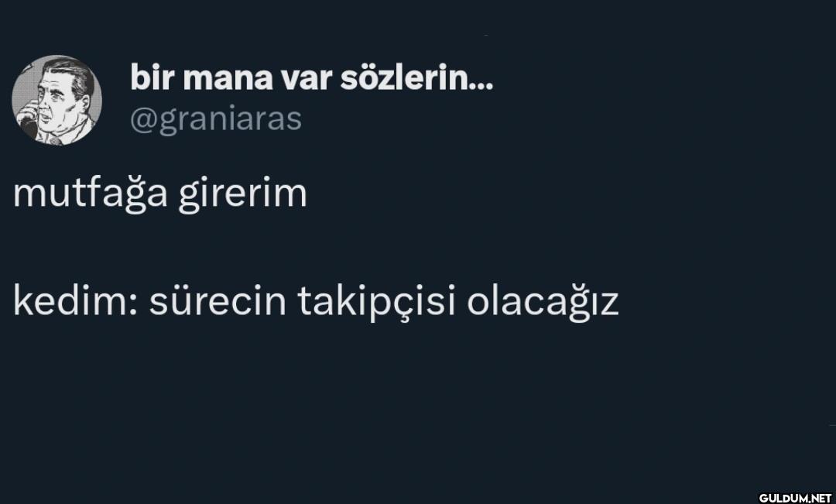Click the word "olacağız" in the tweet
The width and height of the screenshot is (836, 504).
point(542,303)
